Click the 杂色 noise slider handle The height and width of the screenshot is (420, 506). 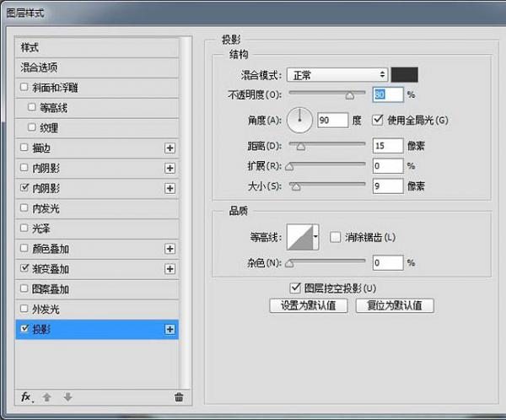tap(289, 264)
